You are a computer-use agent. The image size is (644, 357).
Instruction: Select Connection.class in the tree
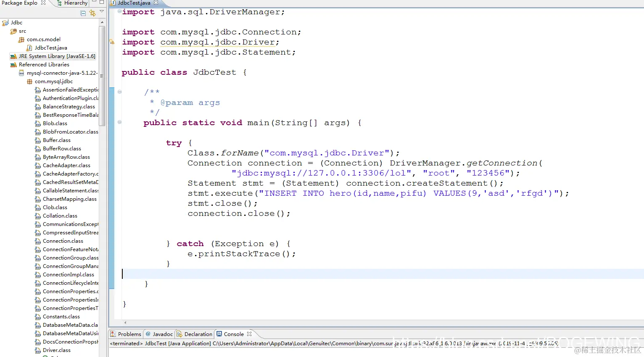63,241
